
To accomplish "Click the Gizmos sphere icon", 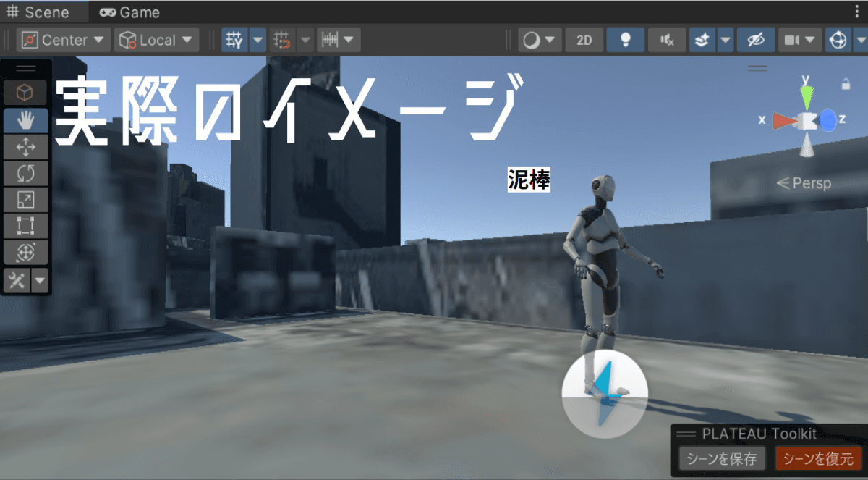I will [x=838, y=41].
